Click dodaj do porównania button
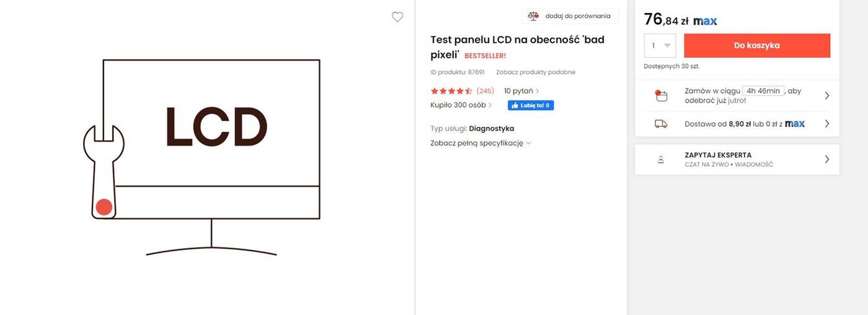This screenshot has width=868, height=315. click(570, 16)
